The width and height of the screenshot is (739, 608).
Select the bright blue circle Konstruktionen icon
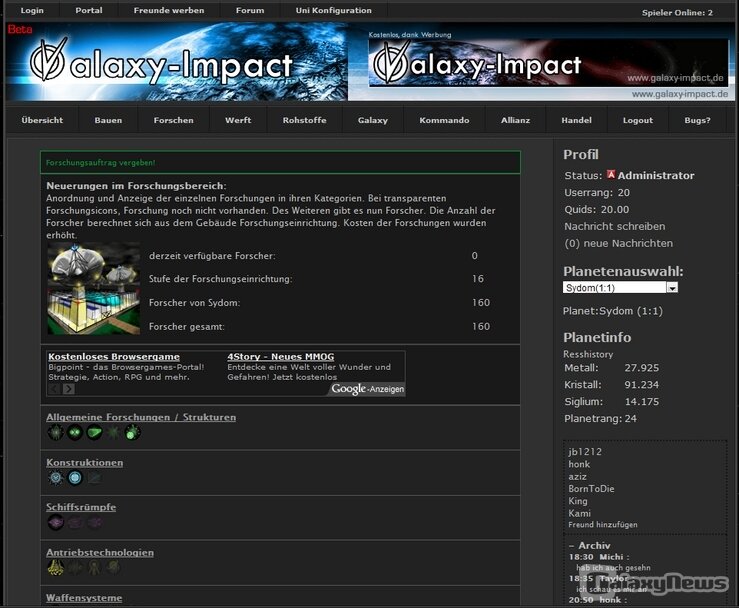click(x=74, y=478)
